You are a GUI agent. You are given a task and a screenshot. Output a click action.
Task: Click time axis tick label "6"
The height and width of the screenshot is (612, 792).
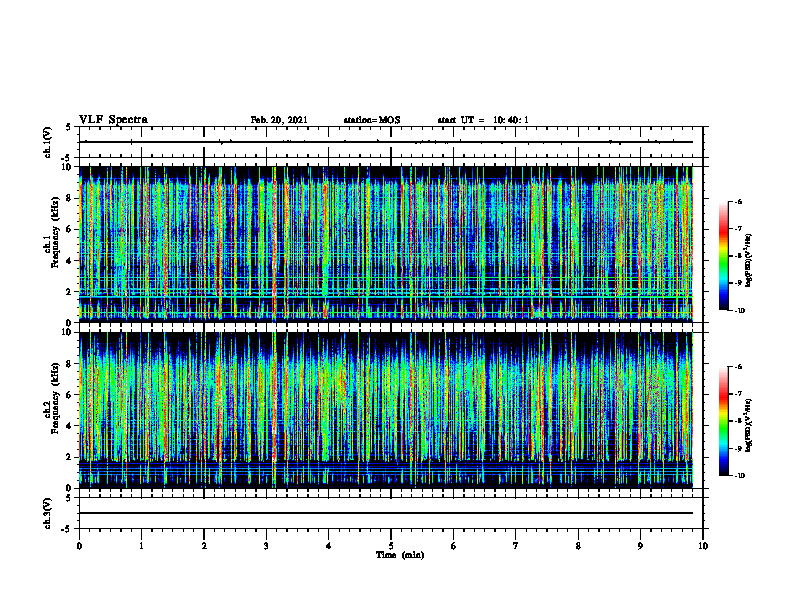454,546
